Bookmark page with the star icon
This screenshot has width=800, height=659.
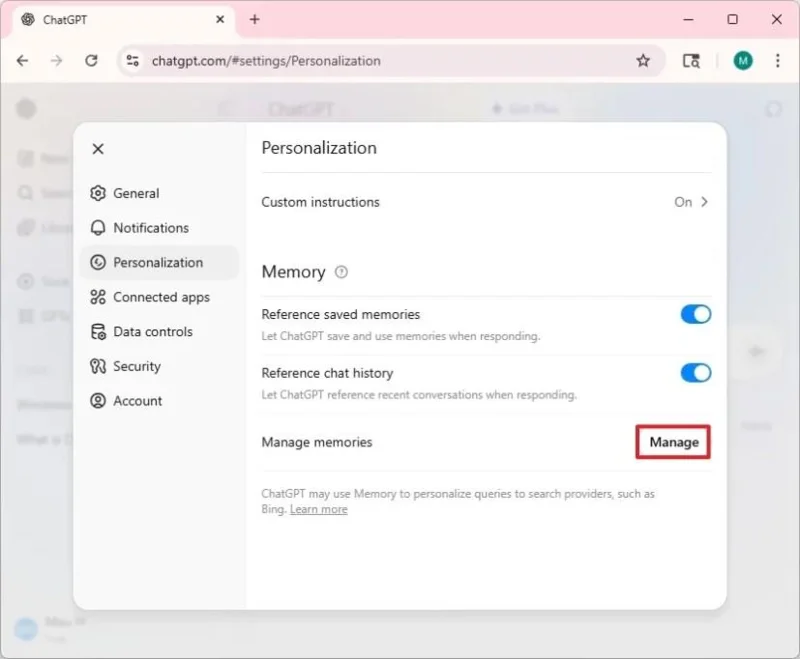[x=643, y=61]
